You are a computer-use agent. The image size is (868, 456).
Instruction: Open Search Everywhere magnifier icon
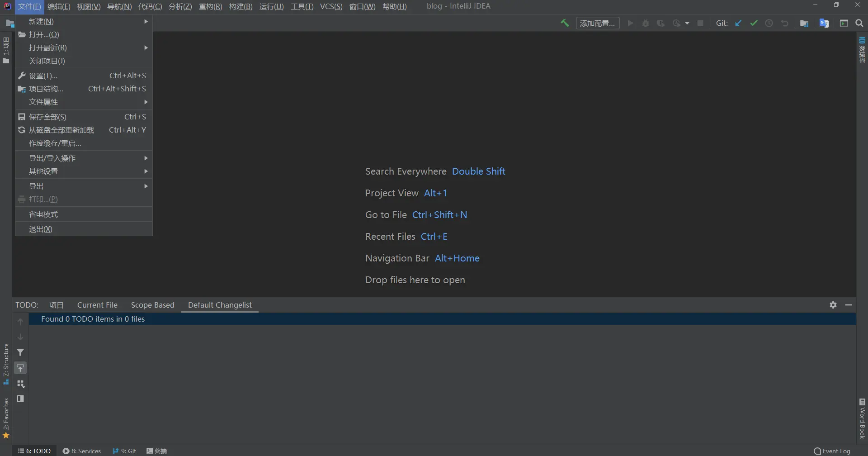(859, 23)
